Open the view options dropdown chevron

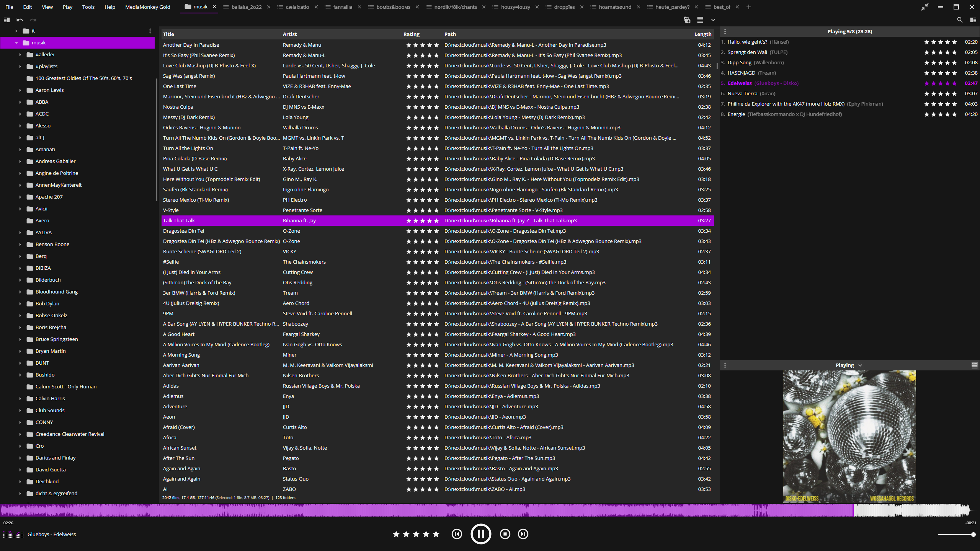713,20
